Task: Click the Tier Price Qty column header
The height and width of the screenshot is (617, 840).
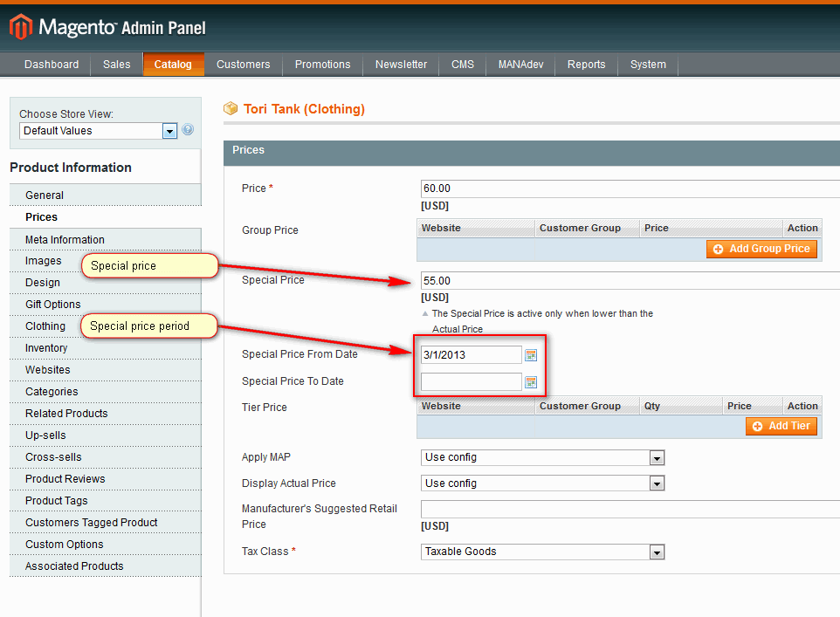Action: [x=681, y=406]
